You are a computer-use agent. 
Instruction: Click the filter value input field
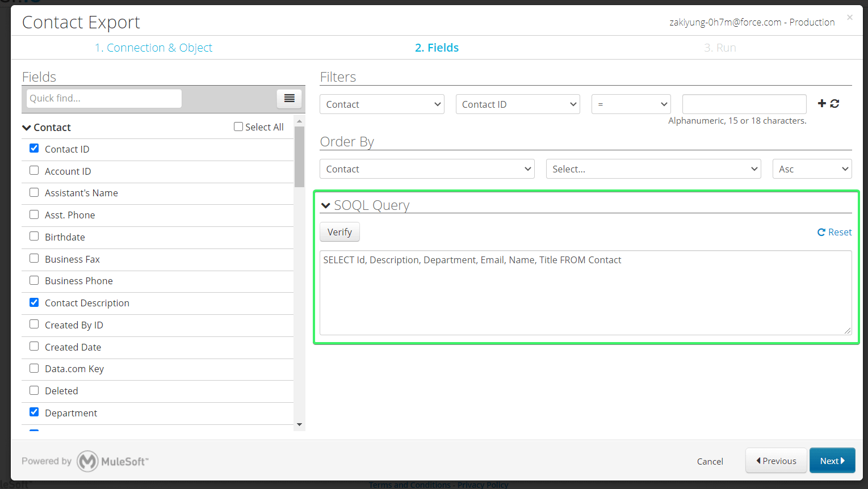pyautogui.click(x=744, y=104)
